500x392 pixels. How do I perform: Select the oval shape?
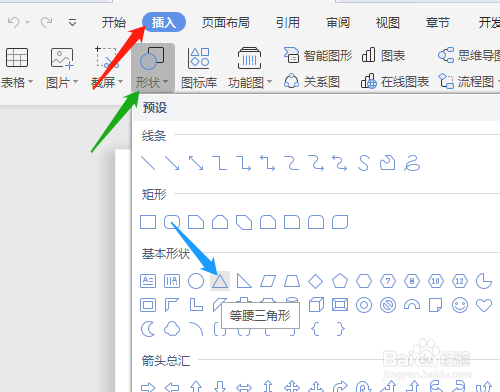click(196, 281)
